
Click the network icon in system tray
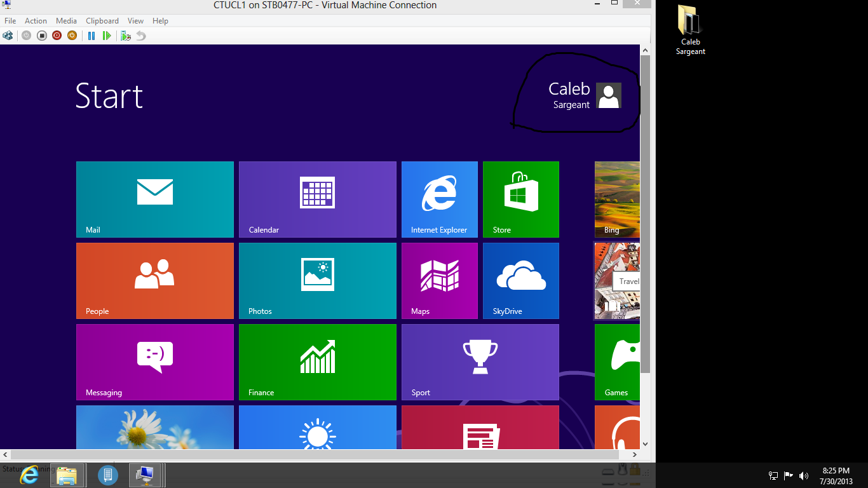coord(773,475)
